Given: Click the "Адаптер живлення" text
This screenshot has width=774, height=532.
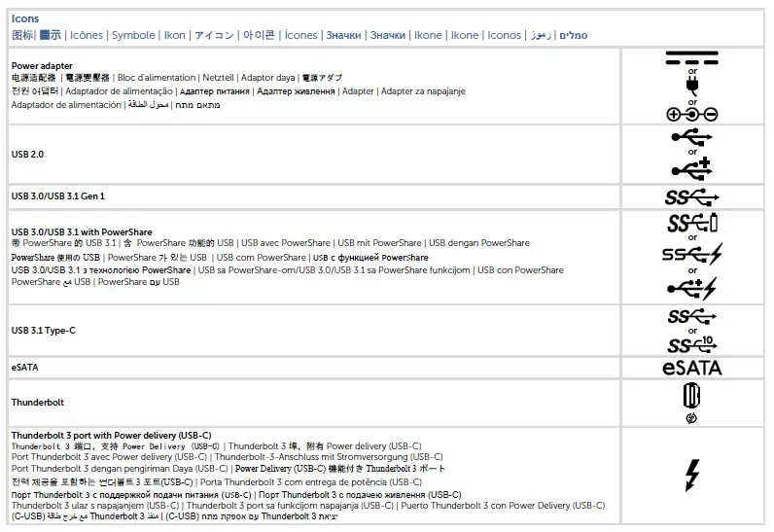Looking at the screenshot, I should 296,91.
